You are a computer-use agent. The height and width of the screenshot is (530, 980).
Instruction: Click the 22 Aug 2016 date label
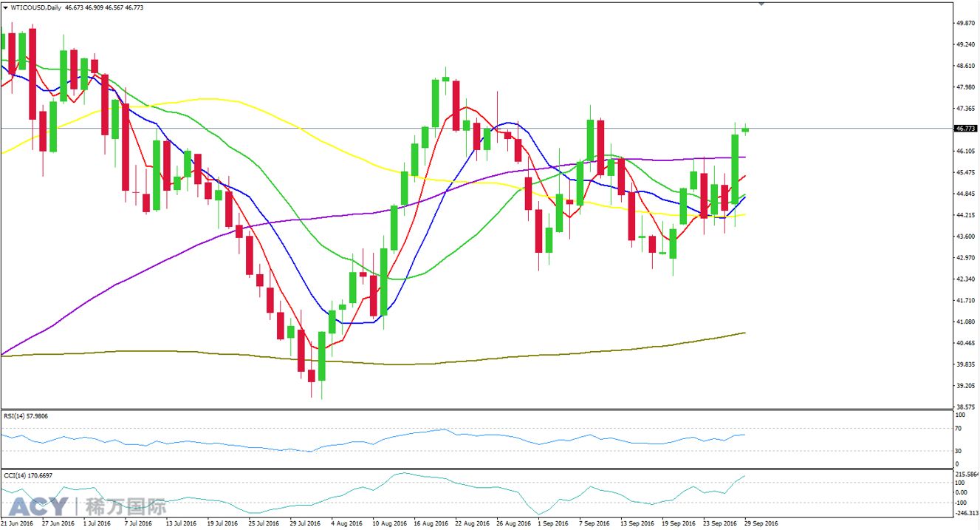472,523
